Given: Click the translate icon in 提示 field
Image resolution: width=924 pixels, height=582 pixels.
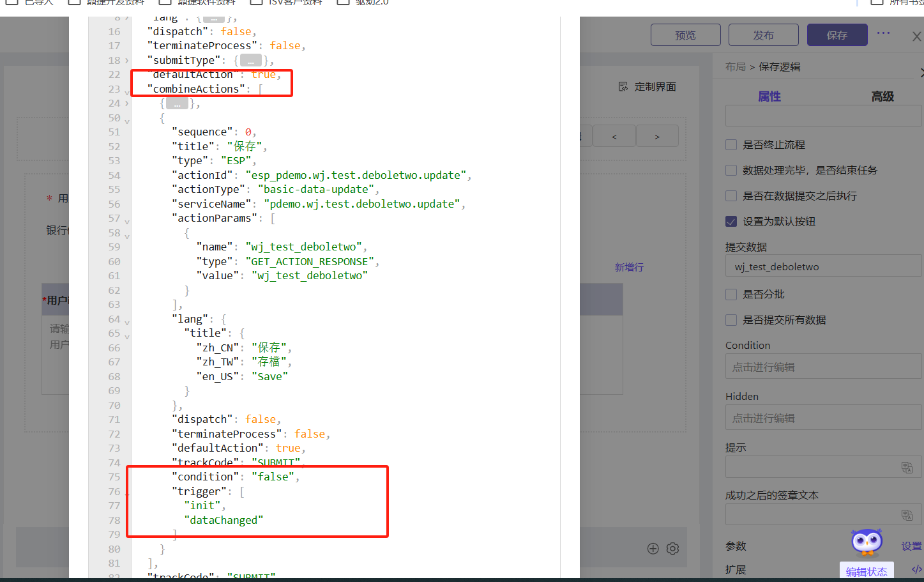Looking at the screenshot, I should click(907, 467).
